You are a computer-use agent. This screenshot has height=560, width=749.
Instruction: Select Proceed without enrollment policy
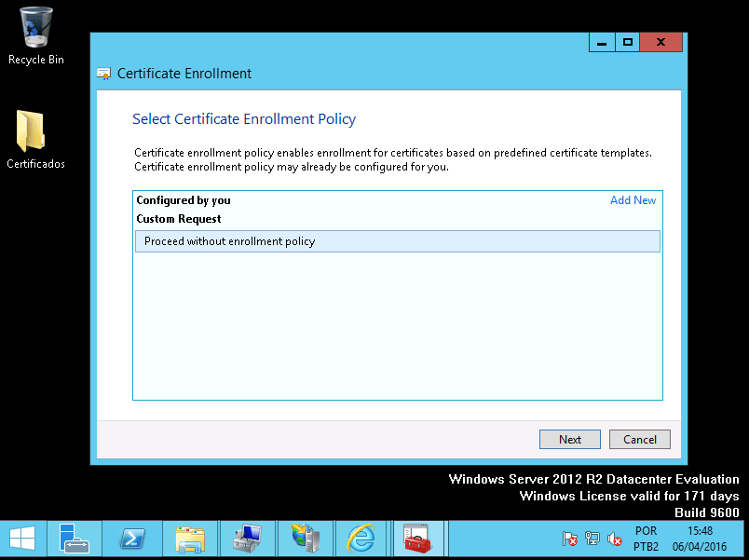398,241
